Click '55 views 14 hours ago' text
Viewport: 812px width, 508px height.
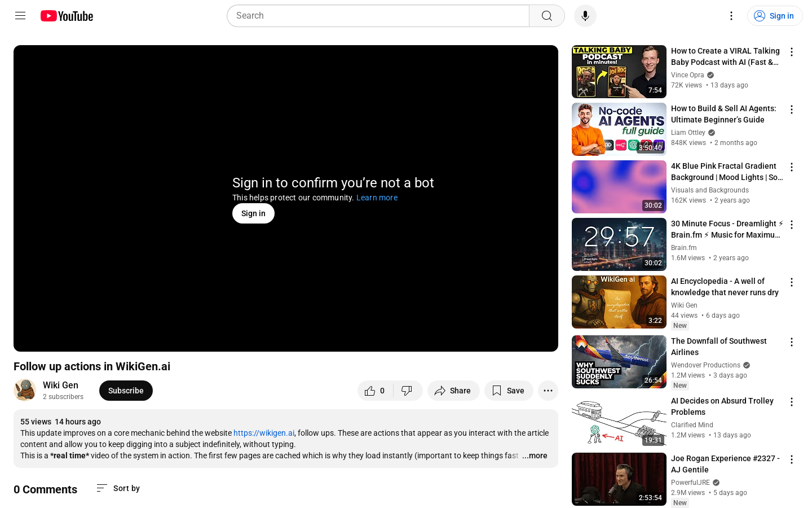(x=60, y=422)
